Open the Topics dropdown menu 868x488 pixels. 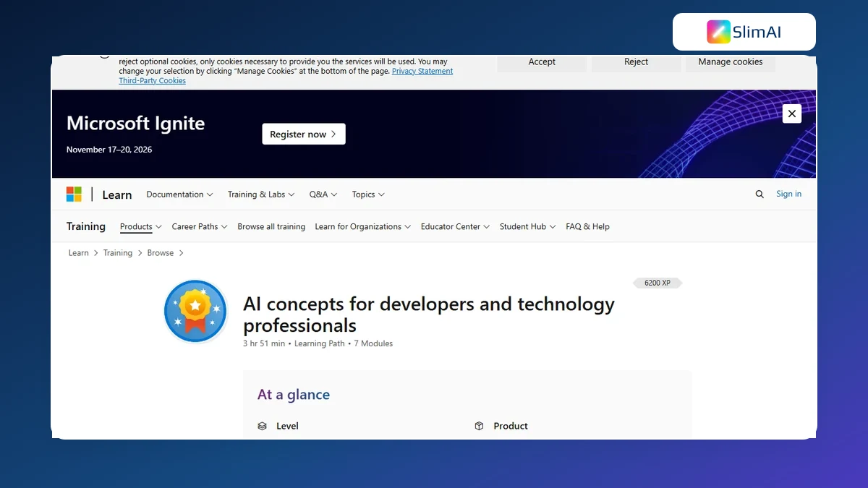coord(368,194)
